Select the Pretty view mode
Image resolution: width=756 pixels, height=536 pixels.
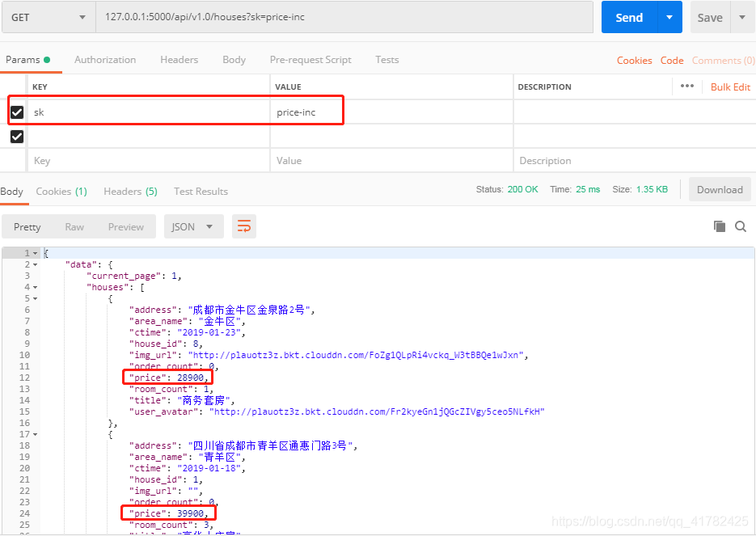click(x=27, y=226)
